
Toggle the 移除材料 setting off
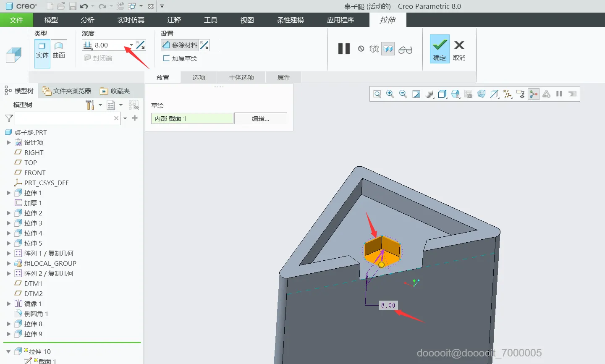[185, 45]
